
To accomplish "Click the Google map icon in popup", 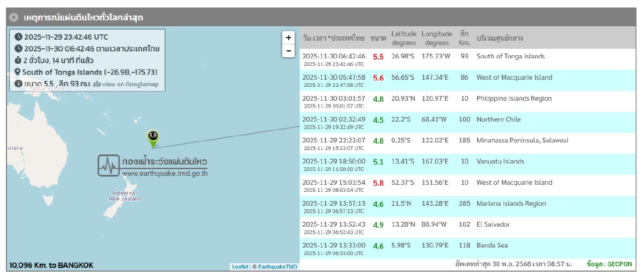I will (97, 84).
